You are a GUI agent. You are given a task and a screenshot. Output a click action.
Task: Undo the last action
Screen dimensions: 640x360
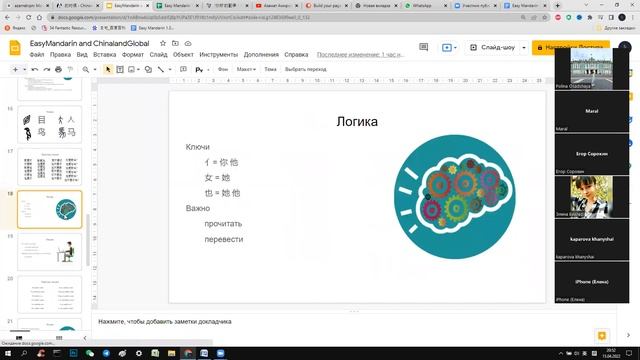pyautogui.click(x=35, y=70)
